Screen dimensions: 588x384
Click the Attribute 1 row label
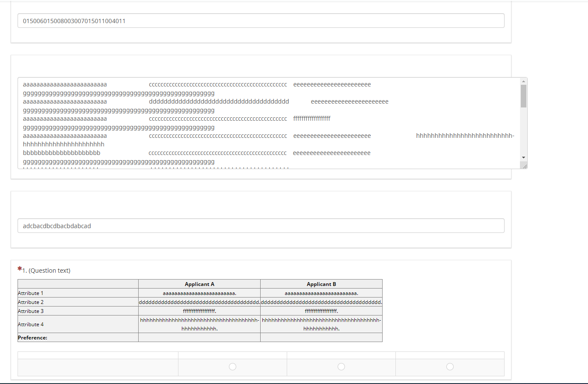click(31, 293)
